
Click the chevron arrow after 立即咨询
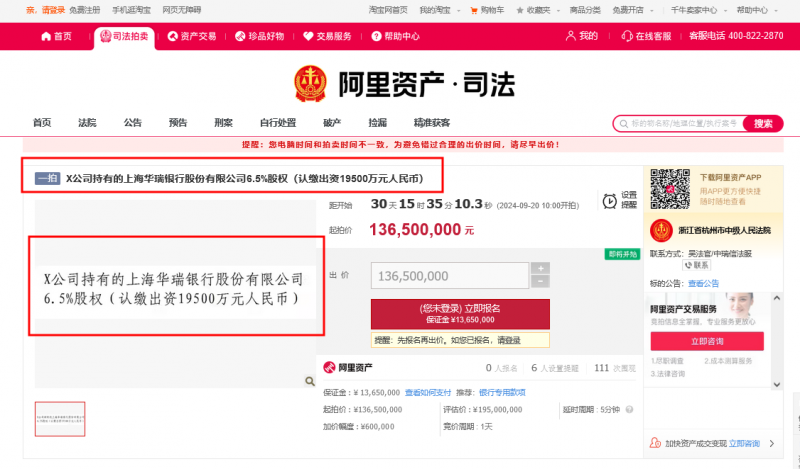pos(772,443)
